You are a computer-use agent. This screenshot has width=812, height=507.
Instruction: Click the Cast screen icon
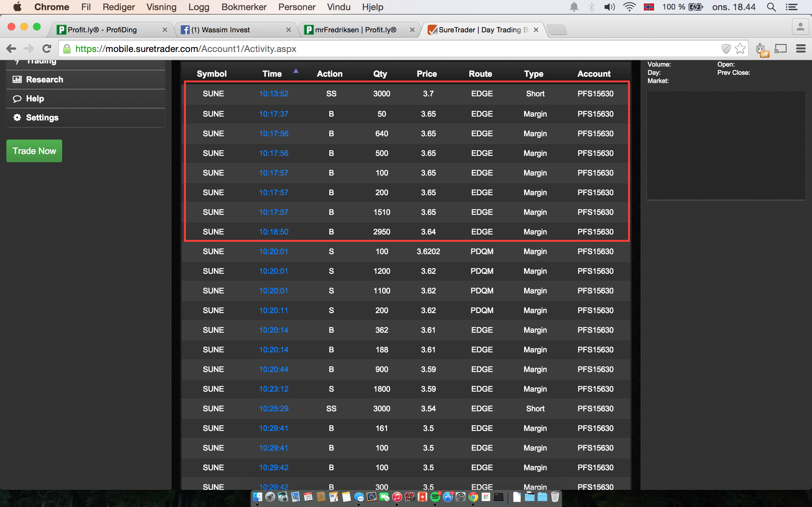pyautogui.click(x=781, y=49)
